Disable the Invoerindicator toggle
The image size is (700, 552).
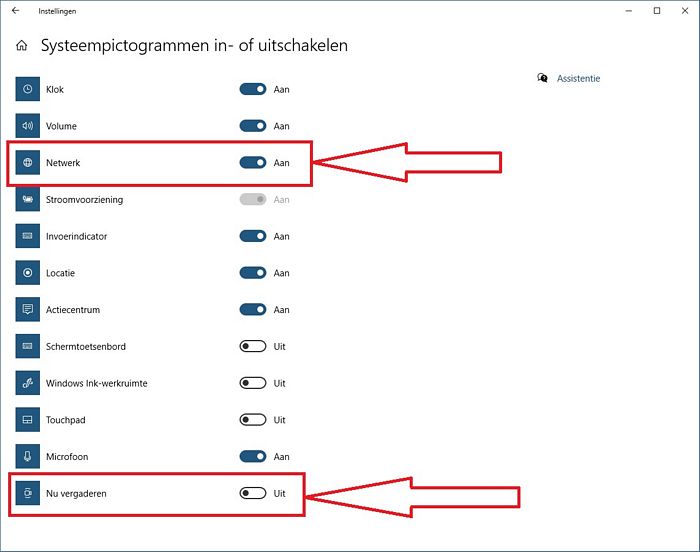[253, 236]
